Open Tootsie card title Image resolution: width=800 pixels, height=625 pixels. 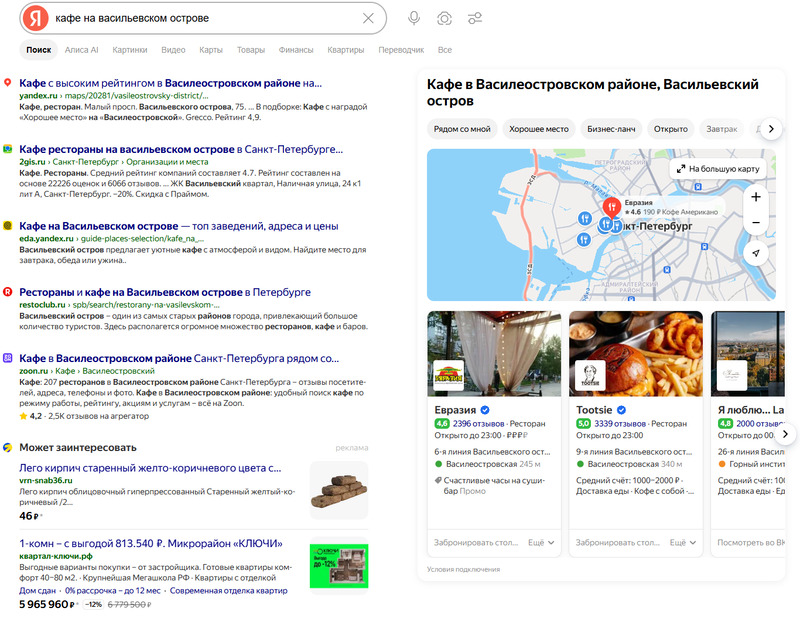click(x=594, y=410)
